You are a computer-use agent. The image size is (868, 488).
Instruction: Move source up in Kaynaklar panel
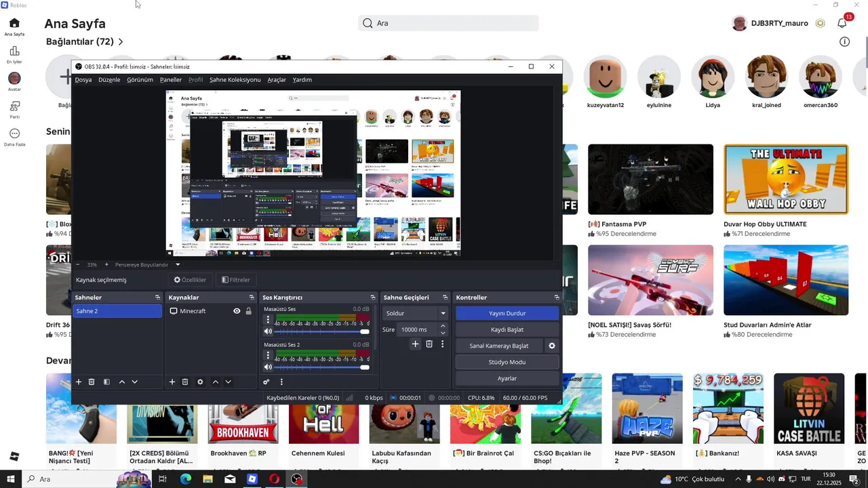pos(216,382)
